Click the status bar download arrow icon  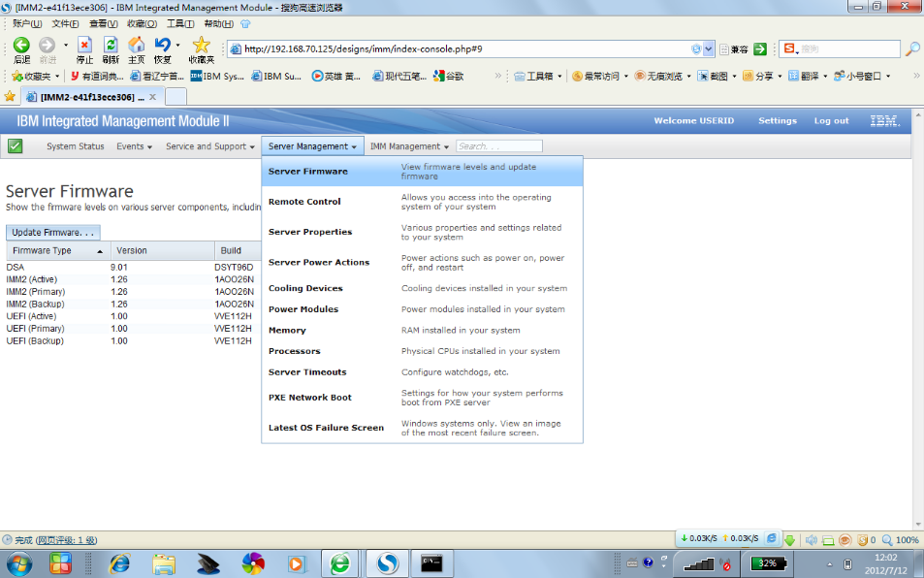point(789,540)
